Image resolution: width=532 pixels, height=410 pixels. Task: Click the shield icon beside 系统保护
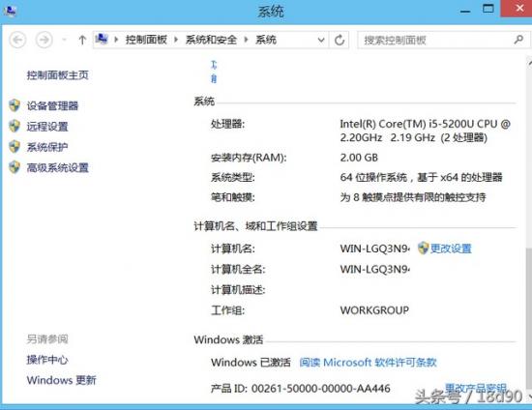(x=15, y=147)
